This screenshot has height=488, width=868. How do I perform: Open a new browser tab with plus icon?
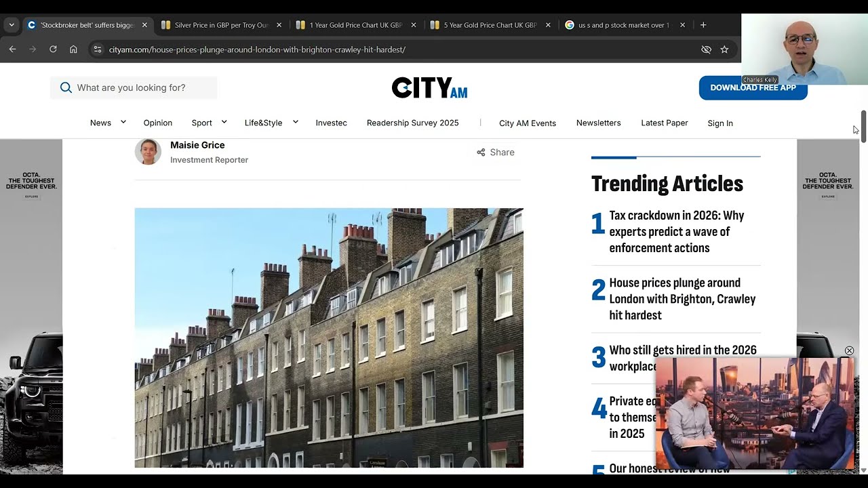[x=703, y=25]
